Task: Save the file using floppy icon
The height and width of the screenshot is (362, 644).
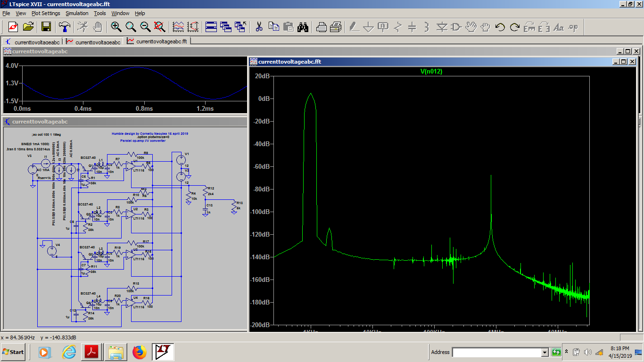Action: [46, 27]
